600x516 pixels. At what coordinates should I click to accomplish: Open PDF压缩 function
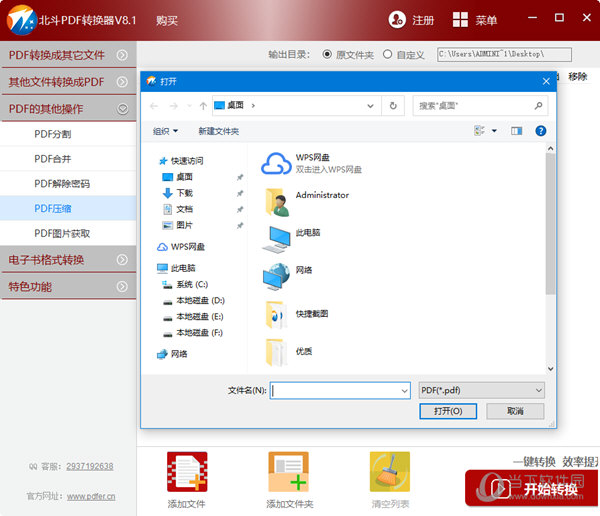coord(68,208)
